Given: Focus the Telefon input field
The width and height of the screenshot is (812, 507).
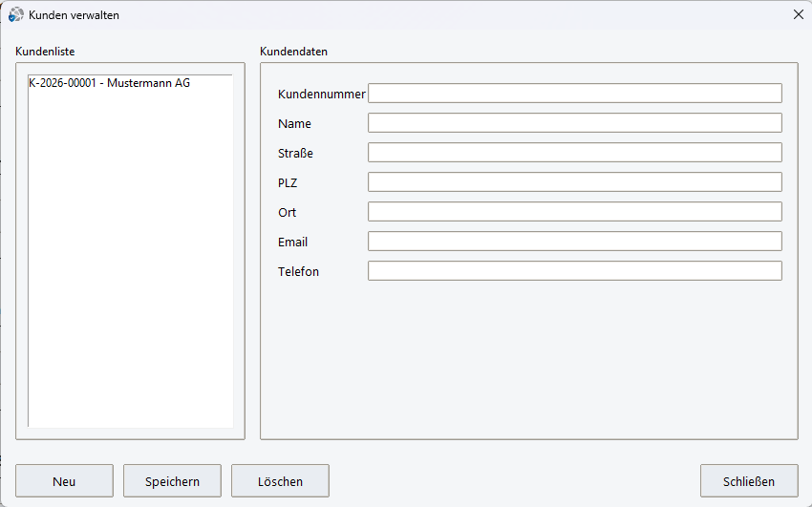Looking at the screenshot, I should tap(575, 270).
